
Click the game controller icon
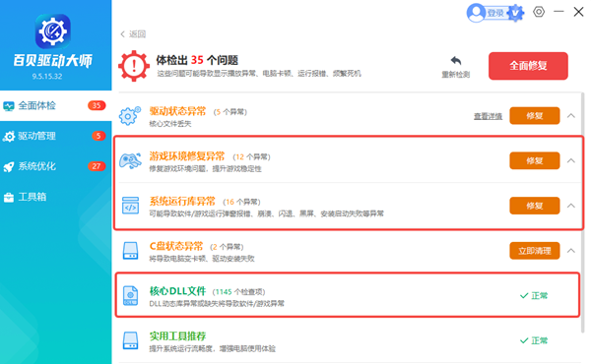[x=130, y=161]
